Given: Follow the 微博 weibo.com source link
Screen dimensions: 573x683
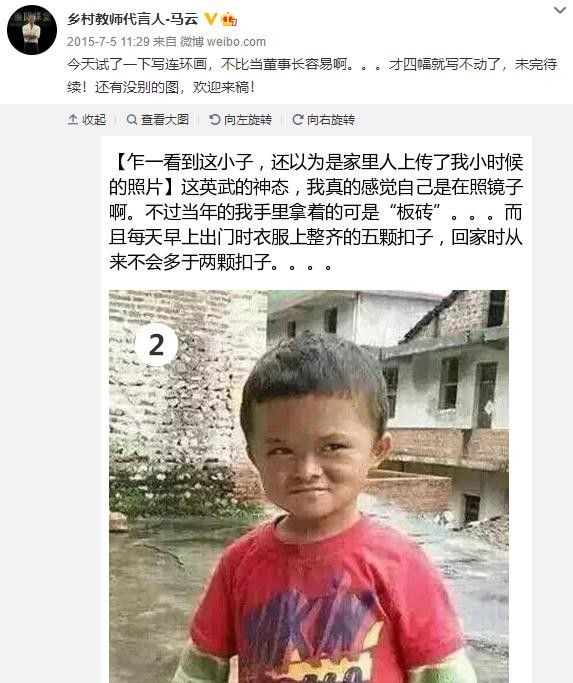Looking at the screenshot, I should [x=223, y=42].
